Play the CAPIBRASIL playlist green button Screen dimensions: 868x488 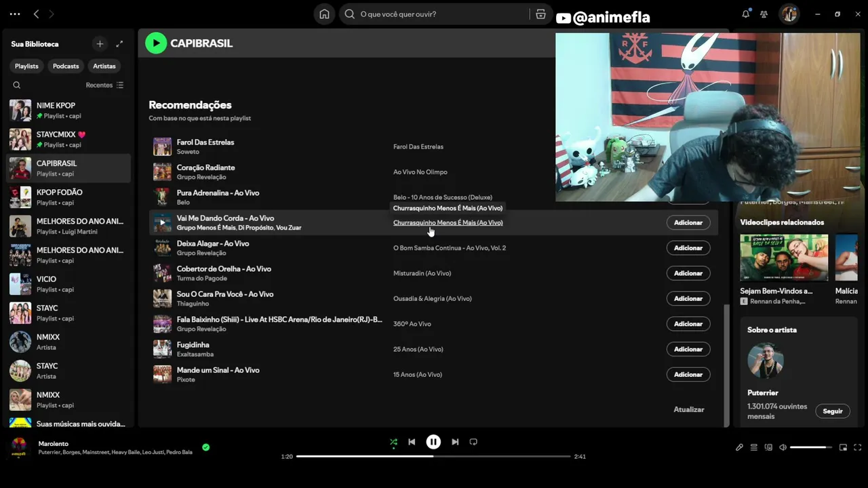[x=156, y=43]
